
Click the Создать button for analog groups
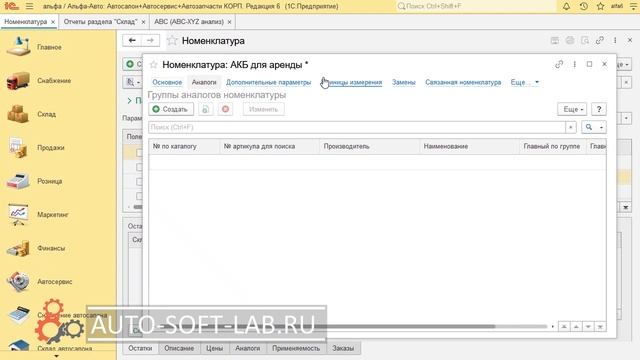[x=171, y=109]
